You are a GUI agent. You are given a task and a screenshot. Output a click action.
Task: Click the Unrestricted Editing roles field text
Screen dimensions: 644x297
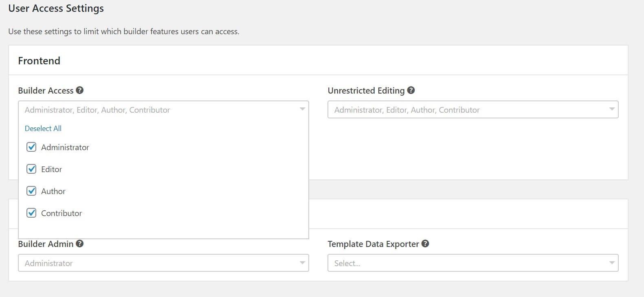point(407,110)
